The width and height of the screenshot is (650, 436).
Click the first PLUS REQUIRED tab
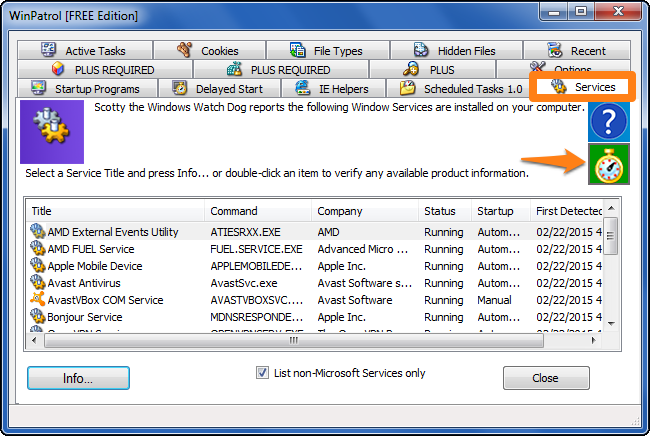click(x=105, y=70)
